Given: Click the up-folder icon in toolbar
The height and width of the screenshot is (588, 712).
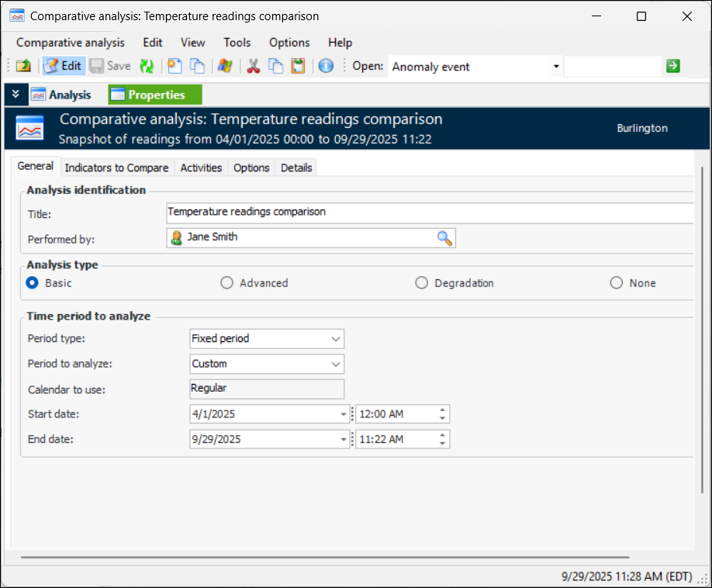Looking at the screenshot, I should pyautogui.click(x=23, y=67).
